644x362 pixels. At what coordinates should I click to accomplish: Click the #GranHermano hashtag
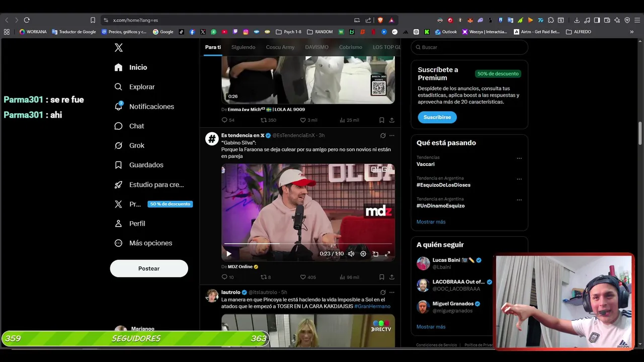pyautogui.click(x=372, y=306)
